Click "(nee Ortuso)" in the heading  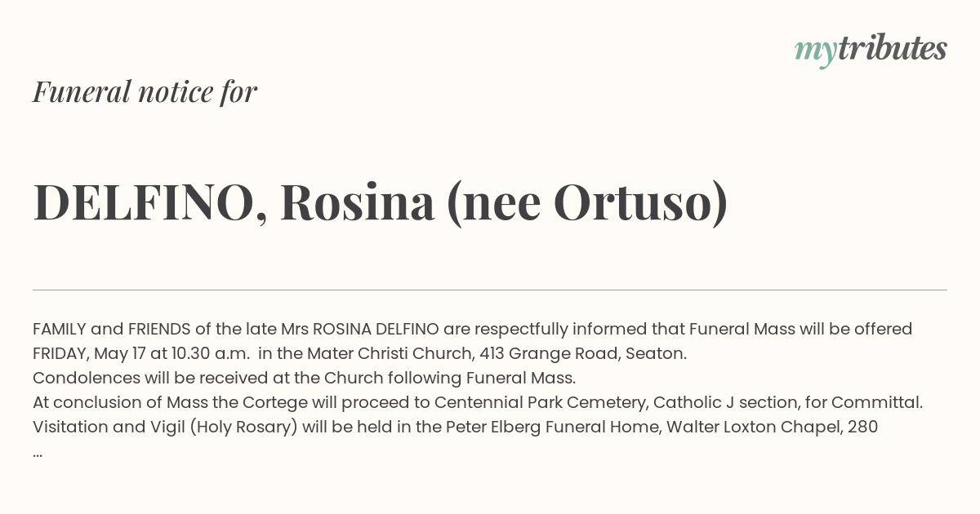[586, 203]
